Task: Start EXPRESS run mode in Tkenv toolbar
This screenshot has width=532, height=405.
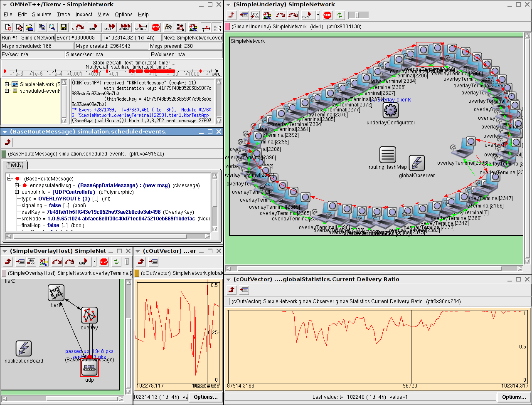Action: tap(125, 27)
